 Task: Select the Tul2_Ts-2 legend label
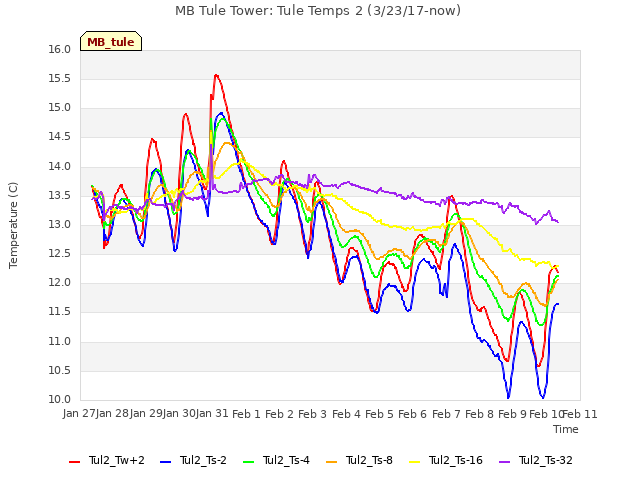[x=203, y=460]
